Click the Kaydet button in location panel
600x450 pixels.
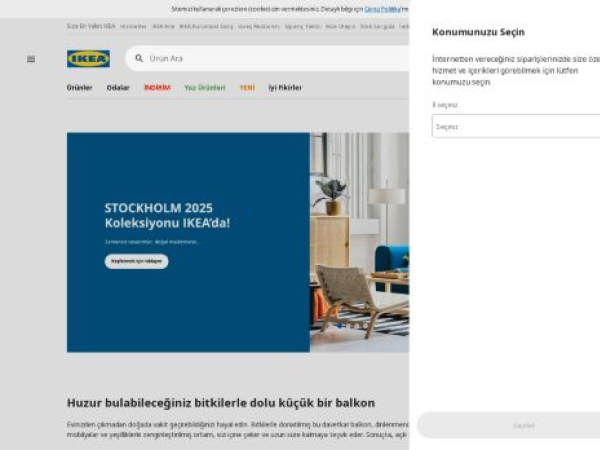pyautogui.click(x=509, y=425)
